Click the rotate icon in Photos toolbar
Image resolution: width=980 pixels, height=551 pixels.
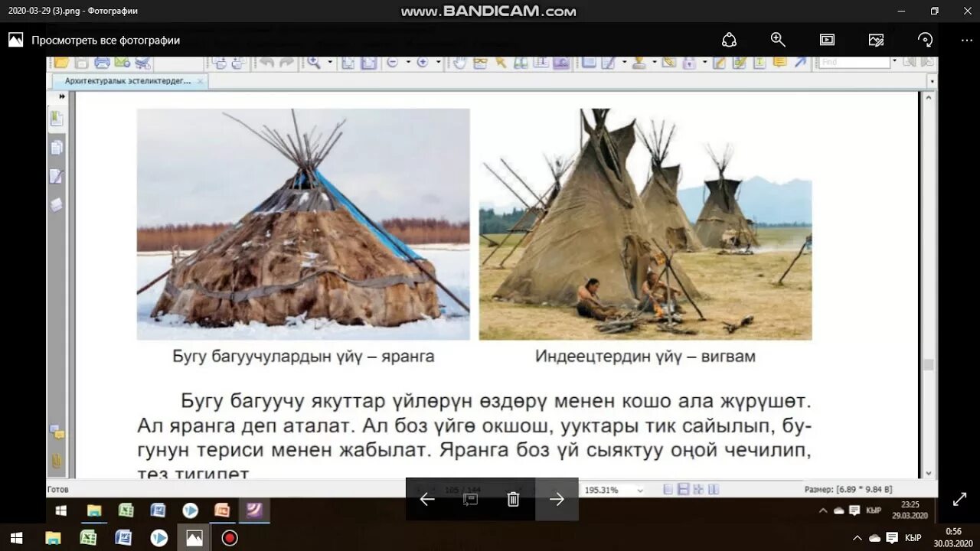(925, 40)
